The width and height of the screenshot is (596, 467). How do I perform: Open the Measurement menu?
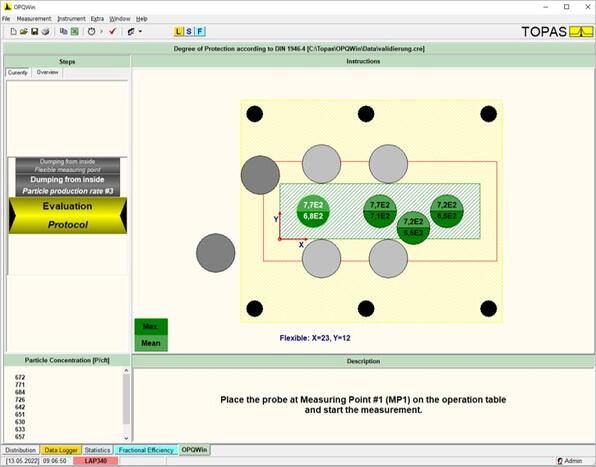(34, 19)
